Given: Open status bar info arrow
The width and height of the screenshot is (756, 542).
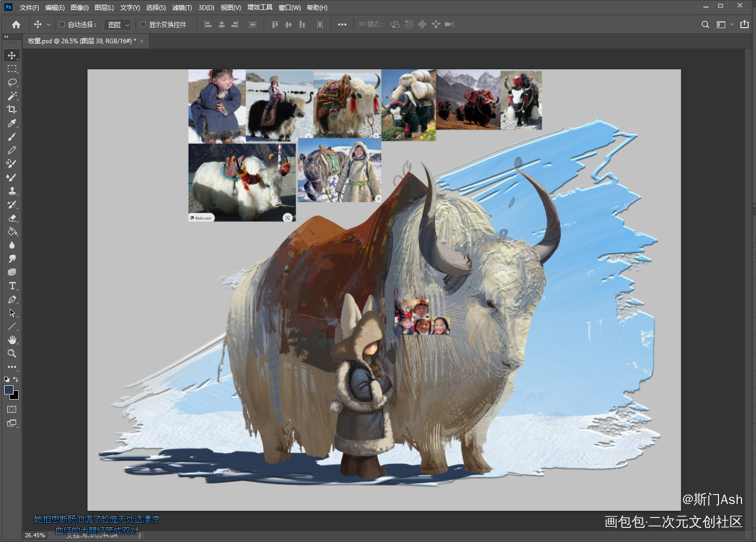Looking at the screenshot, I should (x=140, y=535).
